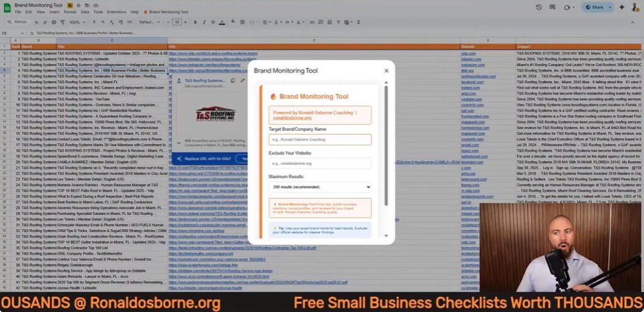Open the text color picker

(222, 22)
